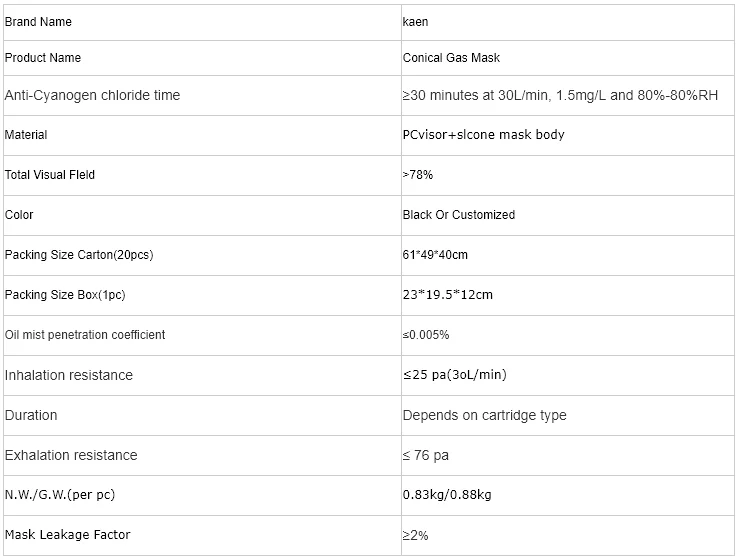This screenshot has width=739, height=560.
Task: Click Oil mist penetration coefficient label
Action: click(85, 335)
